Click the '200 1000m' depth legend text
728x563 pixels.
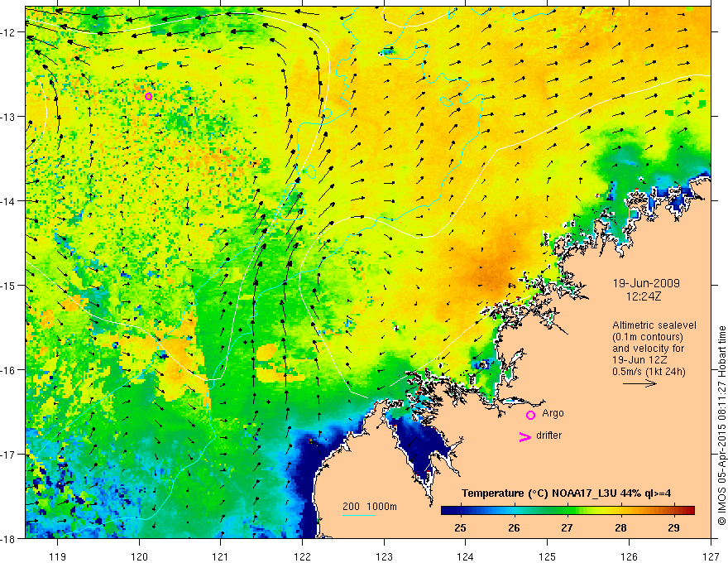coord(370,507)
